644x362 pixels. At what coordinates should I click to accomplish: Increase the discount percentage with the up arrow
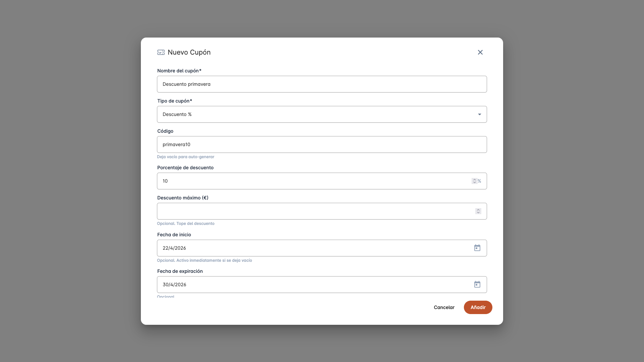pyautogui.click(x=475, y=180)
